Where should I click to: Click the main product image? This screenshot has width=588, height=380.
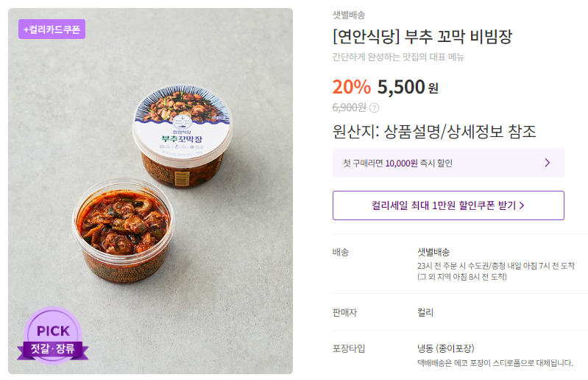150,191
